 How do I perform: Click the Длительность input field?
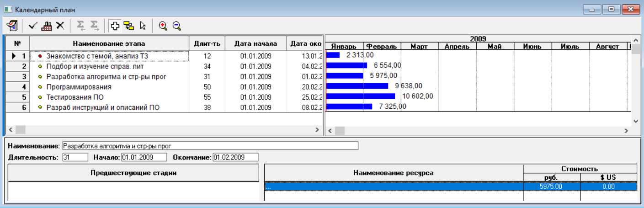click(x=75, y=157)
